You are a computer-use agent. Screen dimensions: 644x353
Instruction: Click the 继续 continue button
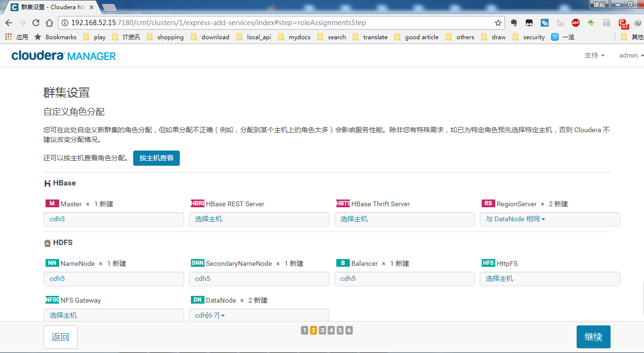pos(594,337)
